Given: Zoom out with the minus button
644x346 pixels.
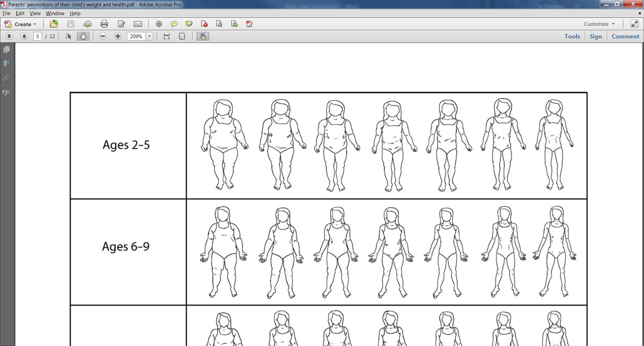Looking at the screenshot, I should pos(103,36).
